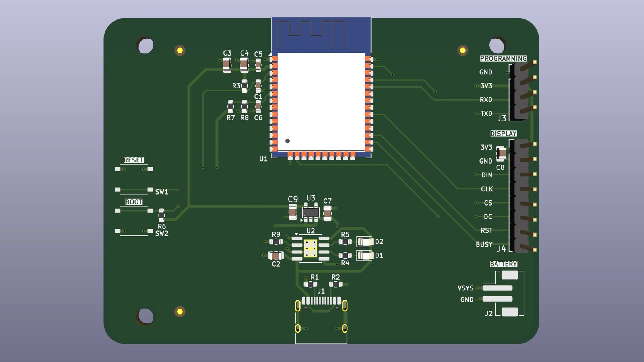Select the C6 capacitor
Image resolution: width=644 pixels, height=362 pixels.
(258, 107)
